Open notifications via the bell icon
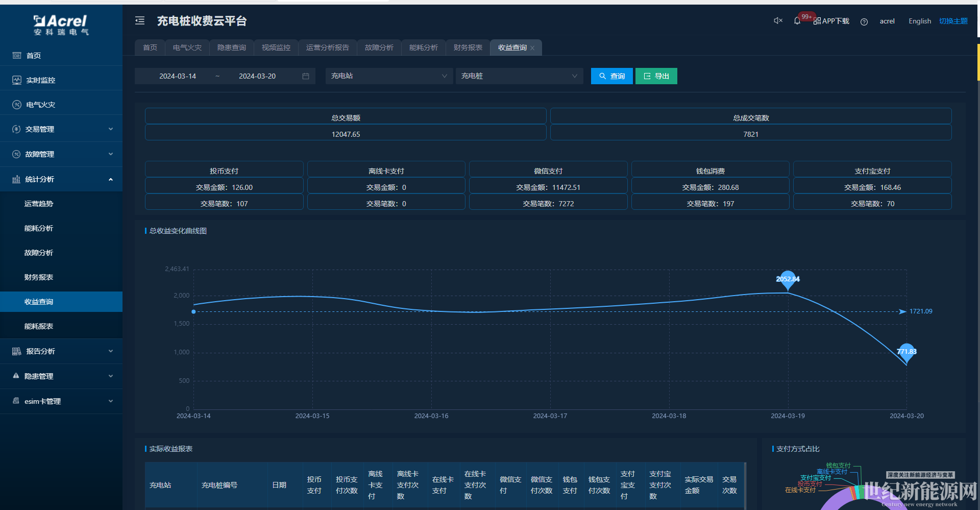 pyautogui.click(x=797, y=21)
